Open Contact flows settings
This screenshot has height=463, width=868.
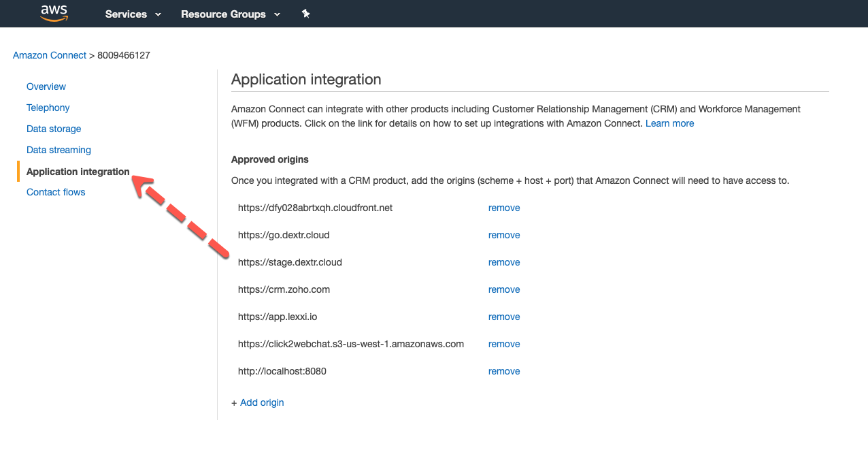(x=56, y=192)
